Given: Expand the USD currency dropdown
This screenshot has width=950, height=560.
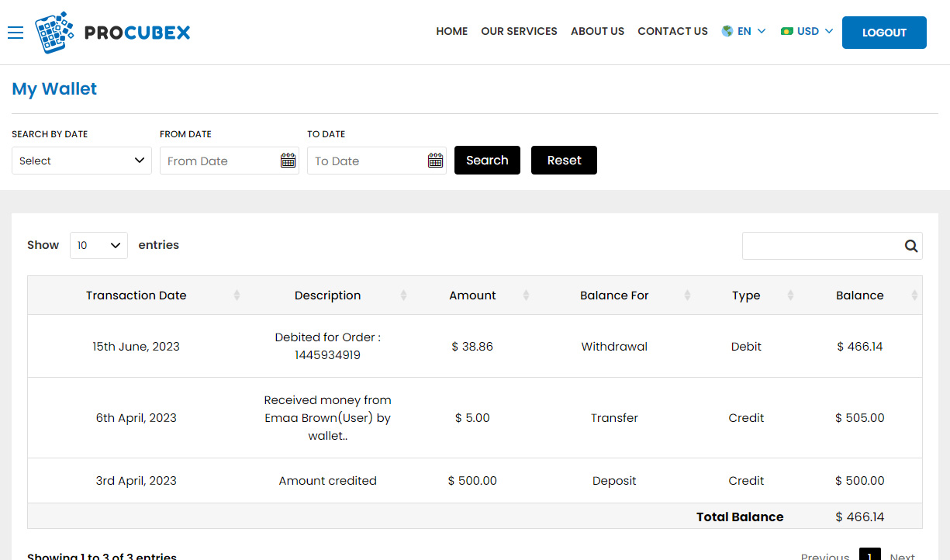Looking at the screenshot, I should point(807,31).
